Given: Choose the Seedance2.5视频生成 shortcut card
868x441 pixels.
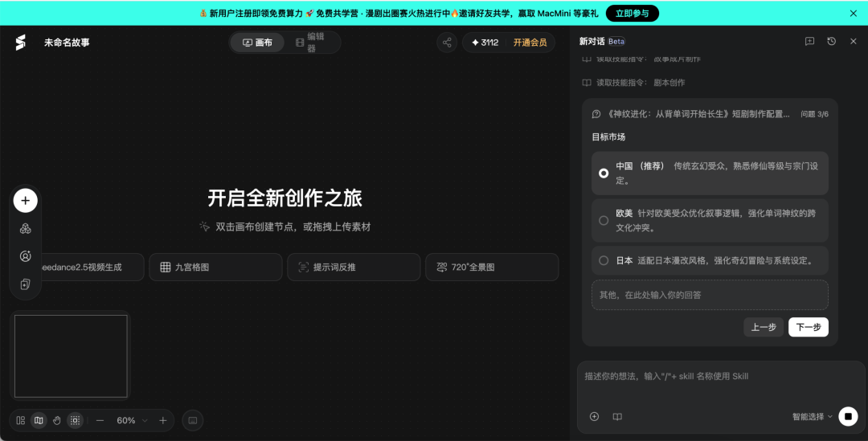Looking at the screenshot, I should pyautogui.click(x=92, y=267).
